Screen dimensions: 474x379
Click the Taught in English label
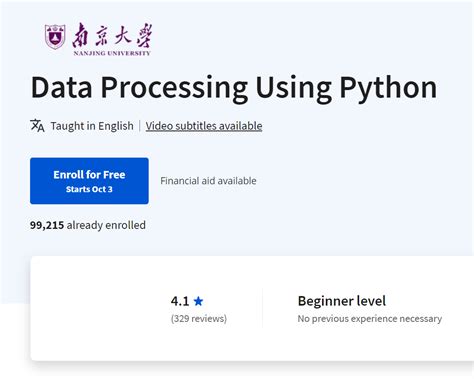pos(92,126)
